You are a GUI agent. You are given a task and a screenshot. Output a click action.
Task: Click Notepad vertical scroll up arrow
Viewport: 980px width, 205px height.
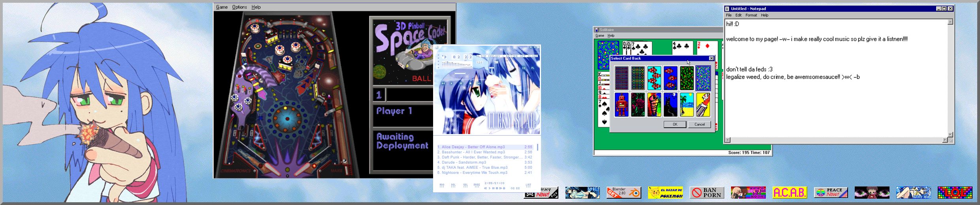[950, 22]
